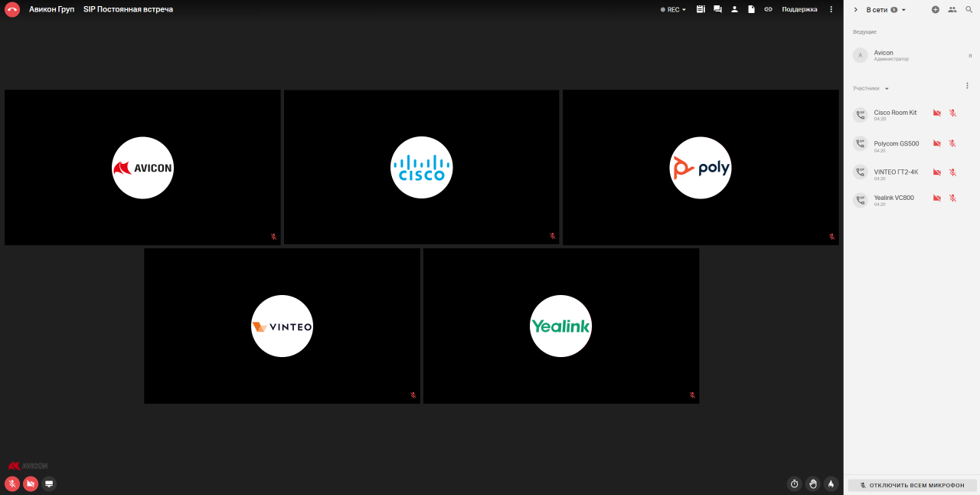Open participant search magnifier icon
This screenshot has height=495, width=980.
[x=969, y=9]
